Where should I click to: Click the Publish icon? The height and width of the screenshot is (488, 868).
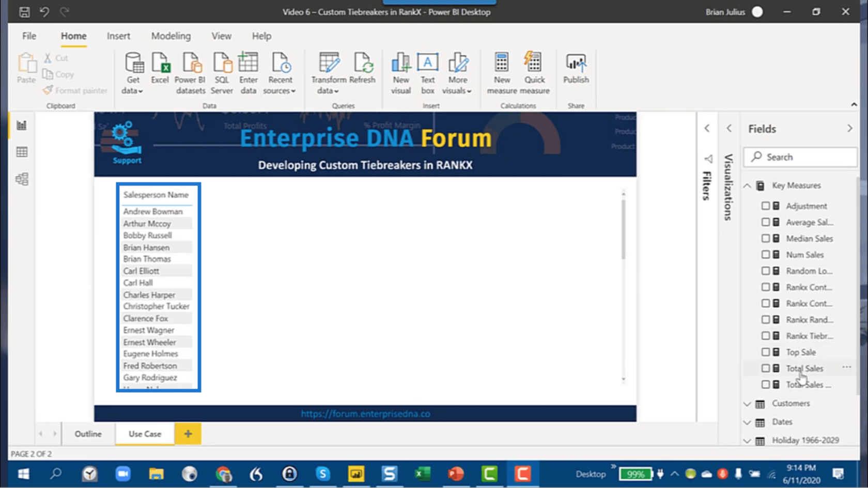point(576,62)
